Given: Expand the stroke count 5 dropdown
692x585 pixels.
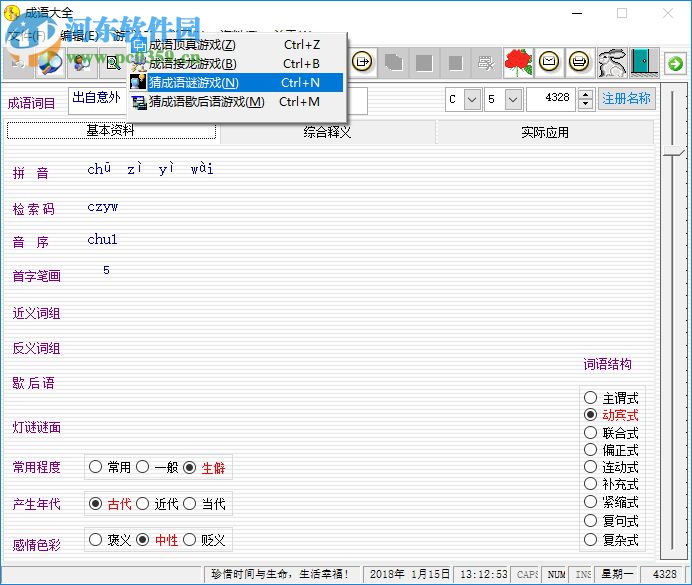Looking at the screenshot, I should [513, 99].
